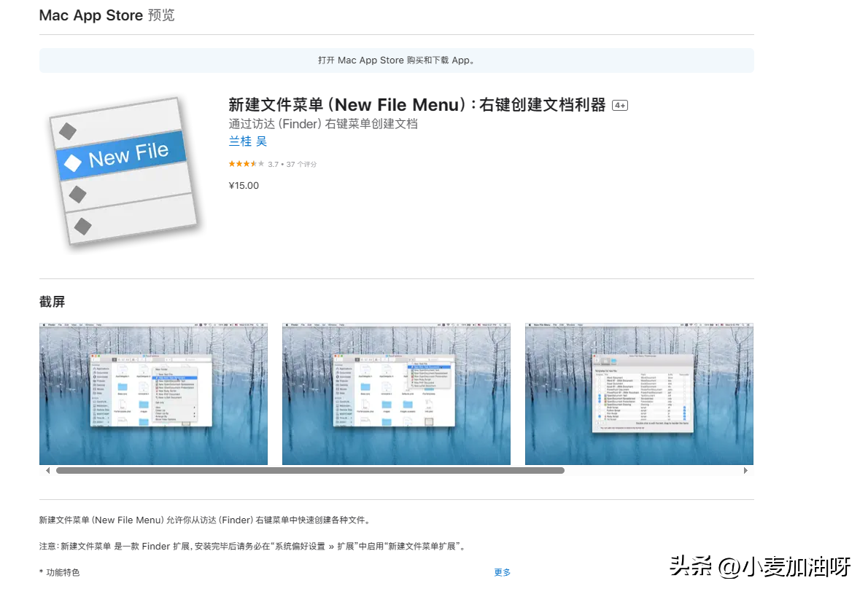Click the 截屏 section heading
This screenshot has height=594, width=868.
53,302
